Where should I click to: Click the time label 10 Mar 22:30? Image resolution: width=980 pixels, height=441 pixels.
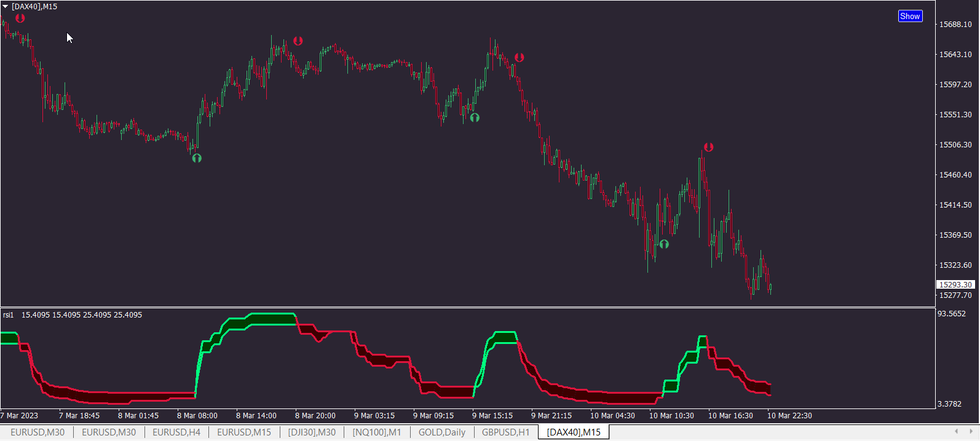(789, 416)
